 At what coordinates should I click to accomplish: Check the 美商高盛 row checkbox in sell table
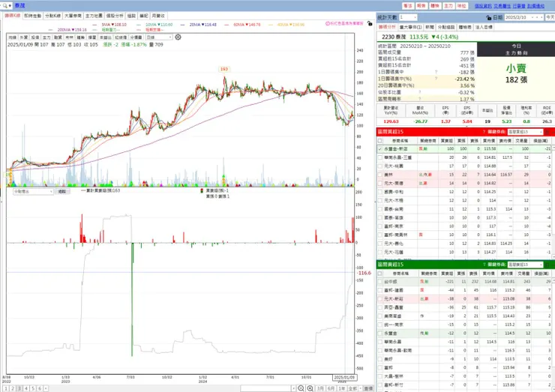coord(379,316)
